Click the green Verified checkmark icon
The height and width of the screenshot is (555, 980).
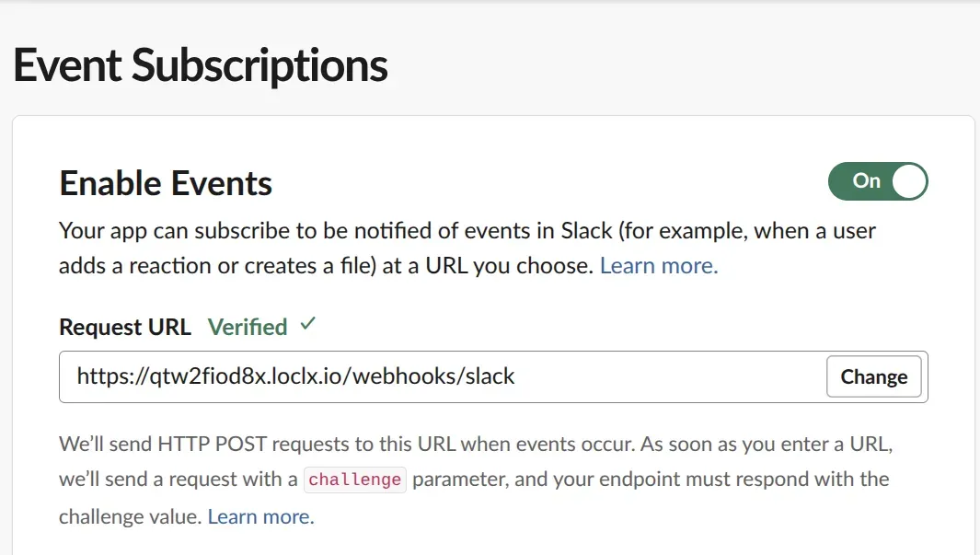[x=308, y=325]
